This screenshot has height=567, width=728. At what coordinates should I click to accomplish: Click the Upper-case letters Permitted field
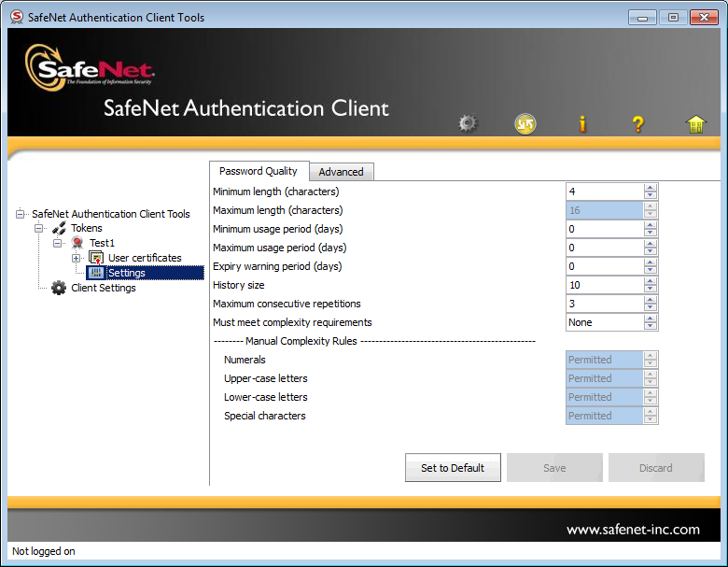605,378
